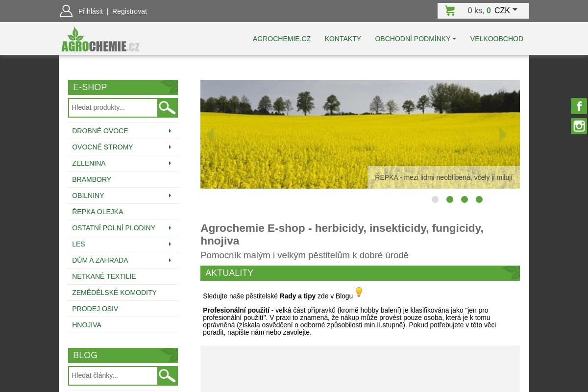Select the first gray carousel dot
Viewport: 588px width, 392px height.
[x=435, y=199]
